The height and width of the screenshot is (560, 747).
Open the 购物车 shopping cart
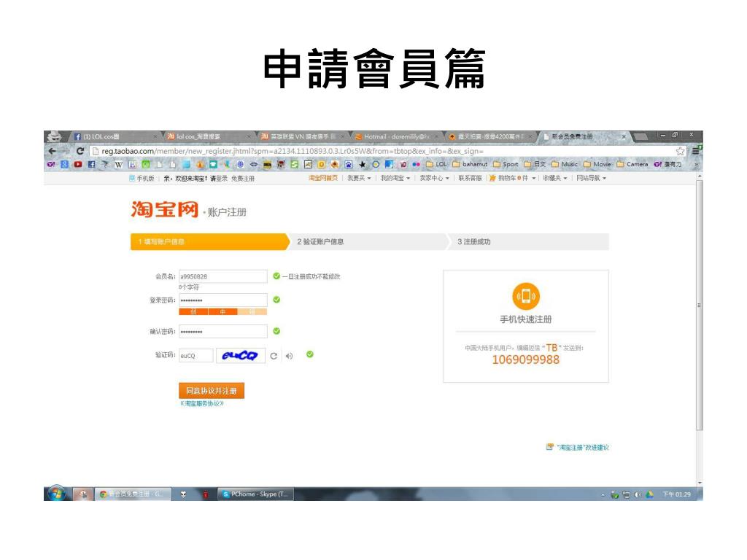click(x=513, y=178)
